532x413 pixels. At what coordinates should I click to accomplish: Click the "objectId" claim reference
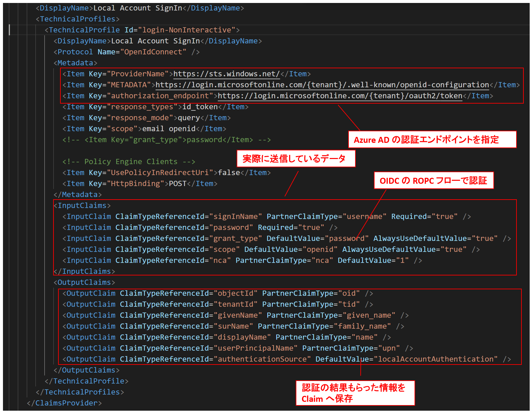235,294
